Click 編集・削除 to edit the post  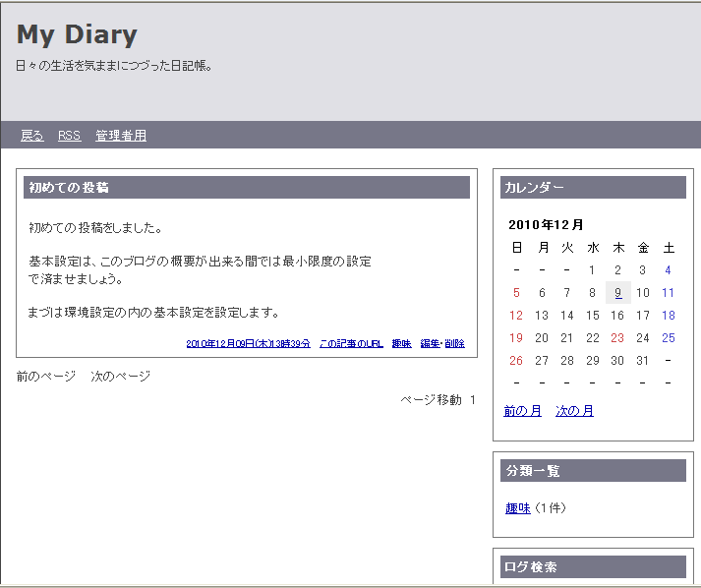pos(442,343)
